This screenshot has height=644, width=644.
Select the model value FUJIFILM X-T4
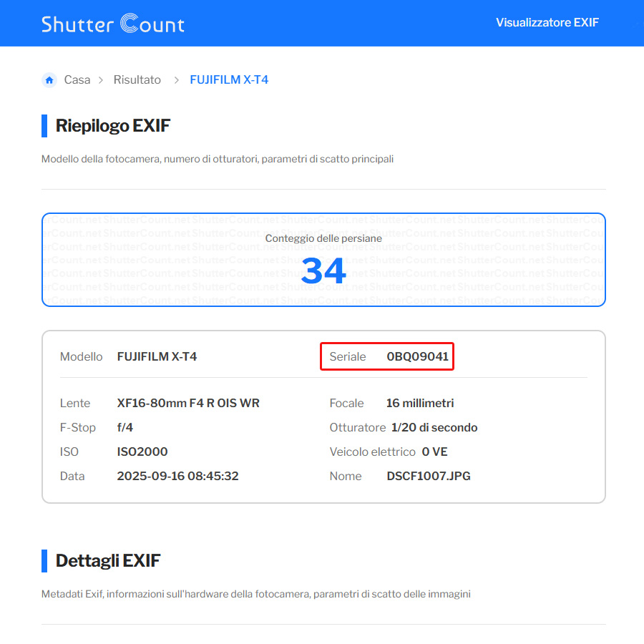[x=157, y=356]
